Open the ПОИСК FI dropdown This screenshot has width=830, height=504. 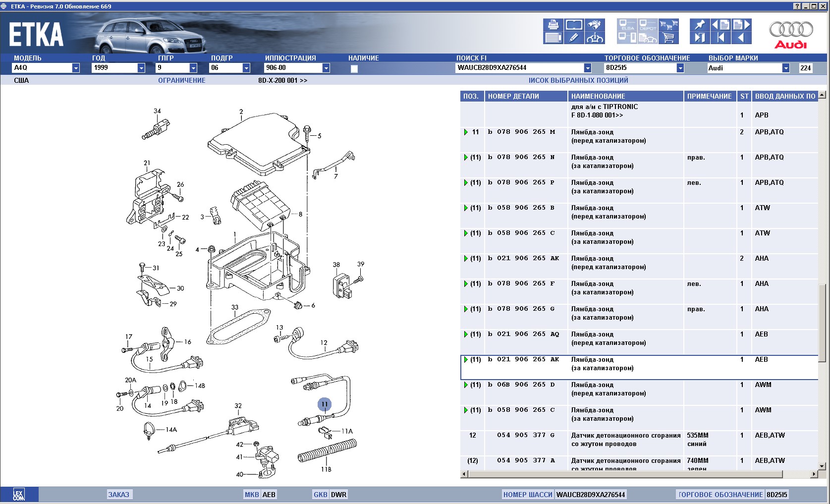click(x=588, y=68)
